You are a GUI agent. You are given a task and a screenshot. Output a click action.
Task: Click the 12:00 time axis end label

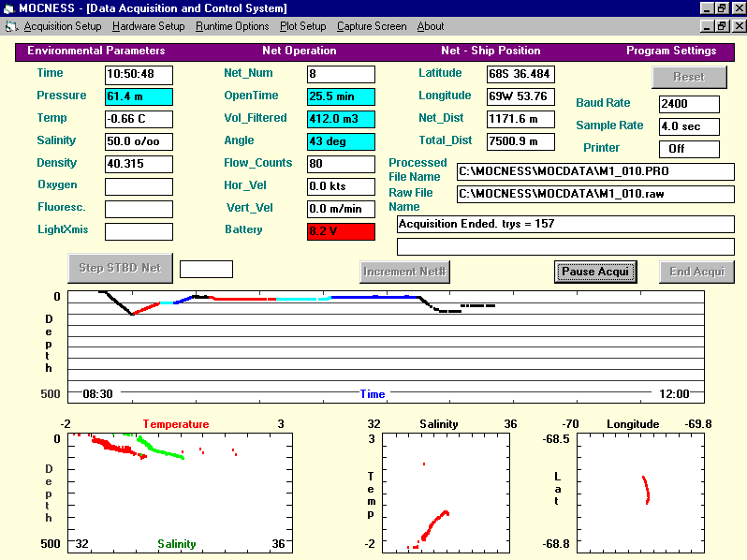674,394
